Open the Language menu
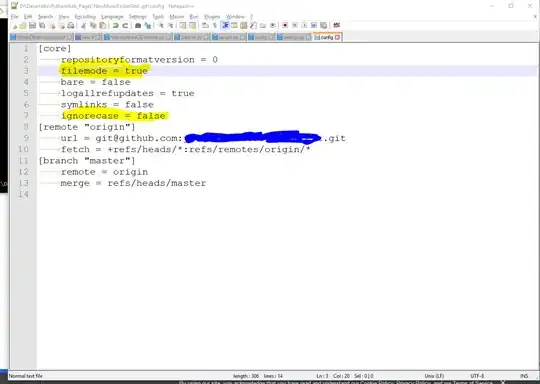This screenshot has width=540, height=384. click(112, 17)
